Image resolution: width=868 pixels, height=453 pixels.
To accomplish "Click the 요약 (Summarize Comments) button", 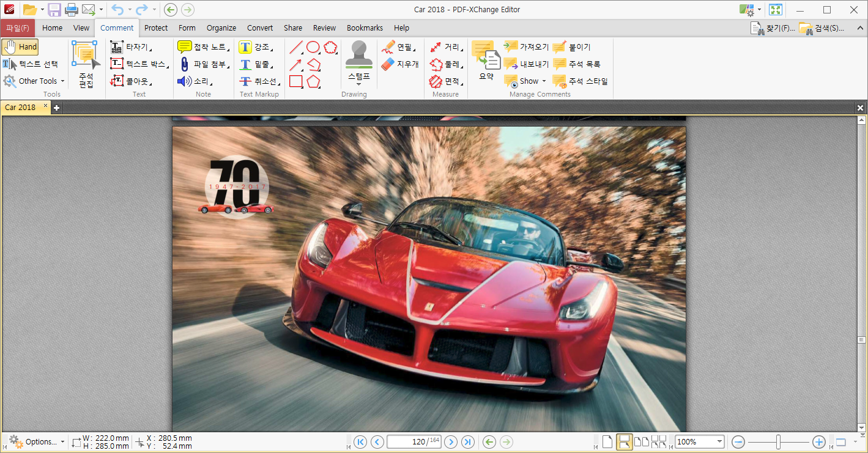I will coord(486,61).
